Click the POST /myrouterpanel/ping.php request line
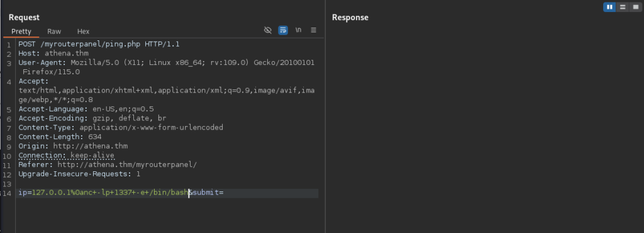Image resolution: width=644 pixels, height=233 pixels. pyautogui.click(x=99, y=44)
